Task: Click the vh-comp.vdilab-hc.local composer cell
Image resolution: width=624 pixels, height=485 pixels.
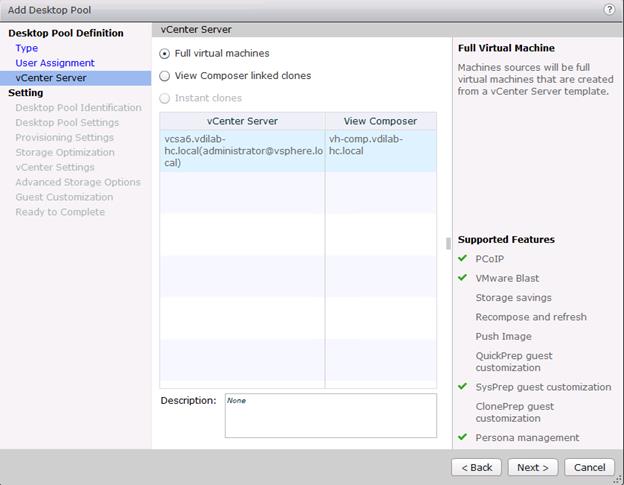Action: pyautogui.click(x=380, y=151)
